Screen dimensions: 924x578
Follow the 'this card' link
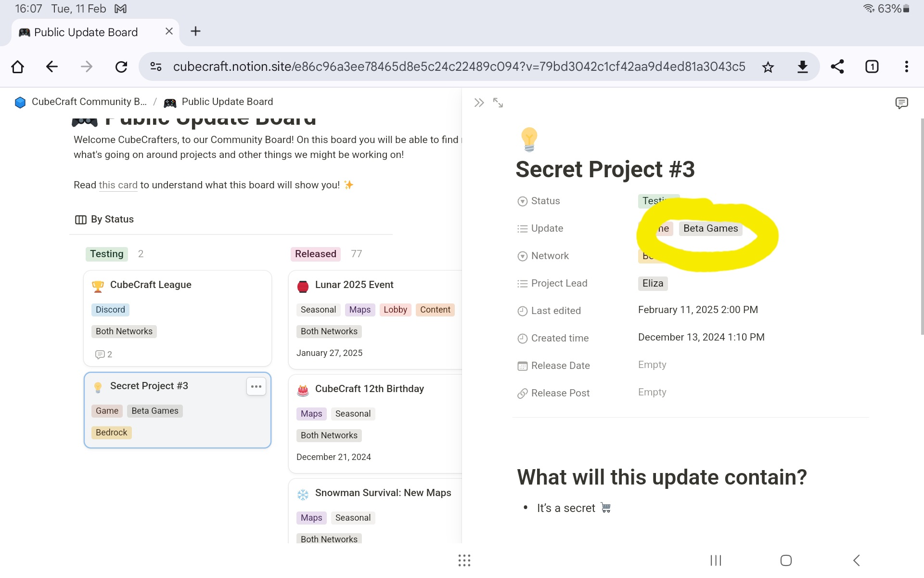118,185
